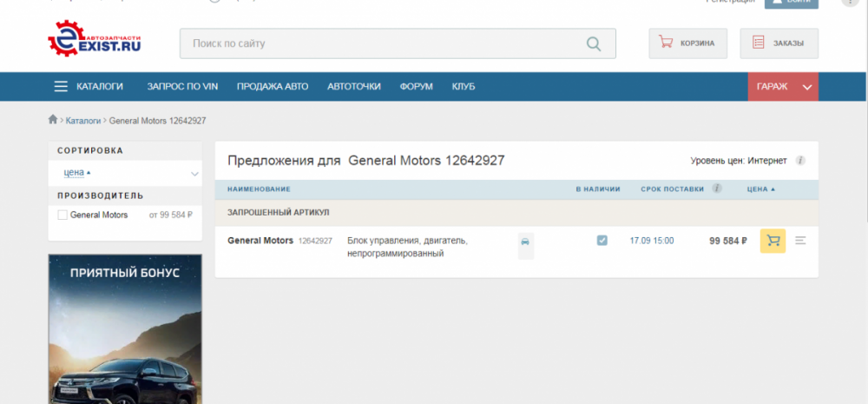Expand the Гараж dropdown
The height and width of the screenshot is (404, 868).
click(x=783, y=87)
